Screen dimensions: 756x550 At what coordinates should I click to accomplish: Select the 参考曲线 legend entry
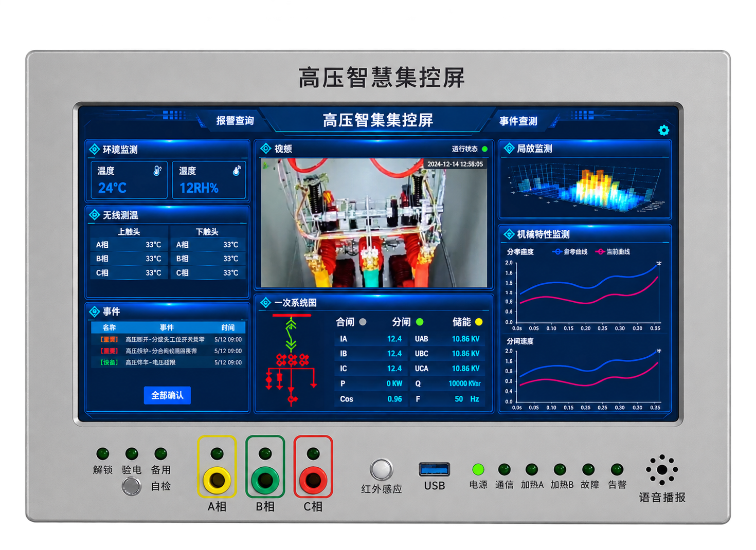[569, 252]
